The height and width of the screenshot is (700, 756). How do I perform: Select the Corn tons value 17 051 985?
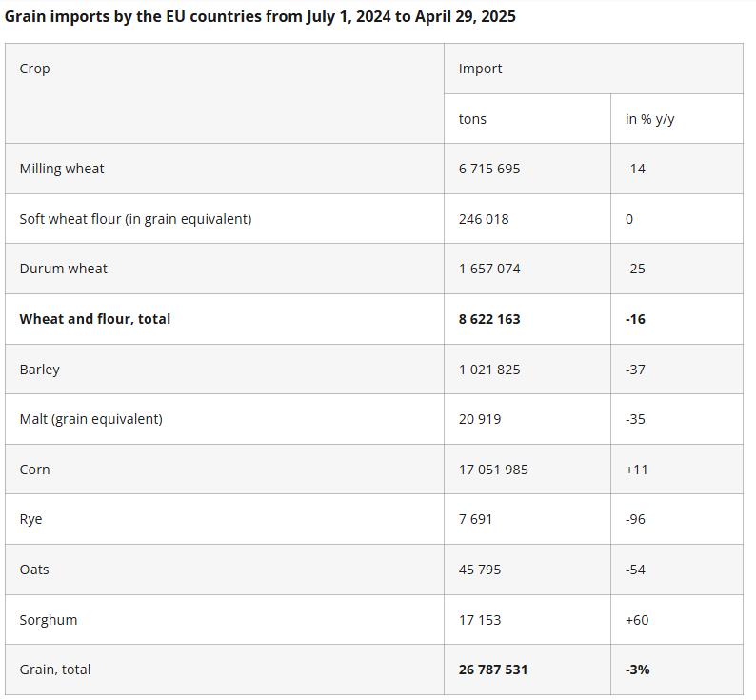(x=493, y=470)
